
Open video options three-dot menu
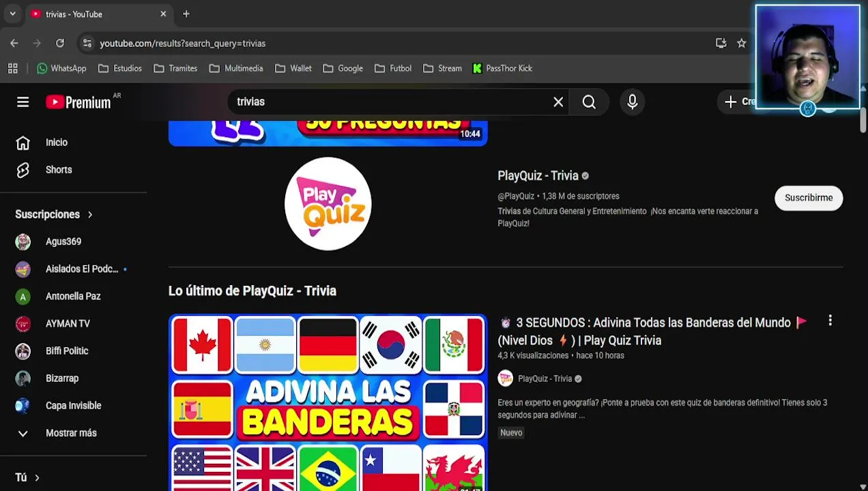coord(830,321)
